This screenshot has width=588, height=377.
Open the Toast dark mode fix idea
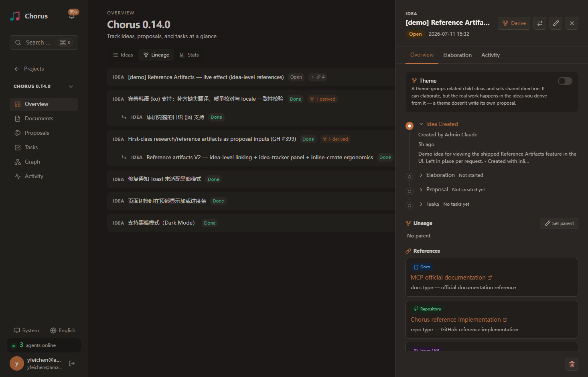point(251,179)
